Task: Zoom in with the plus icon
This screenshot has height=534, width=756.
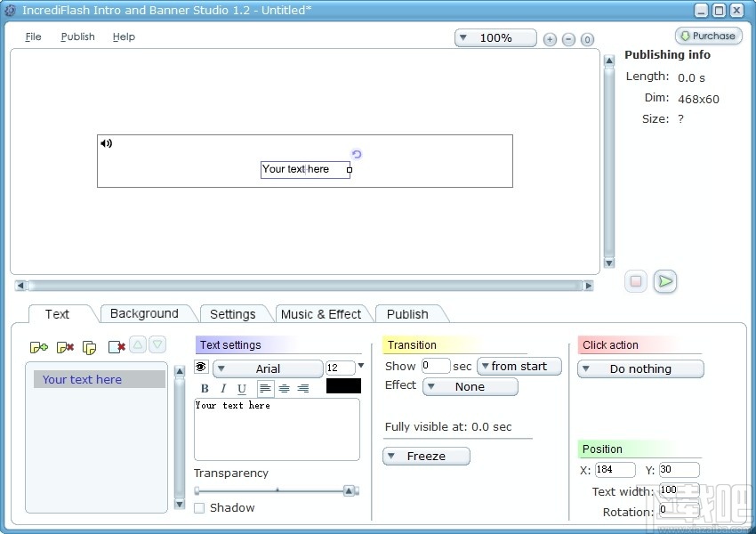Action: [x=550, y=39]
